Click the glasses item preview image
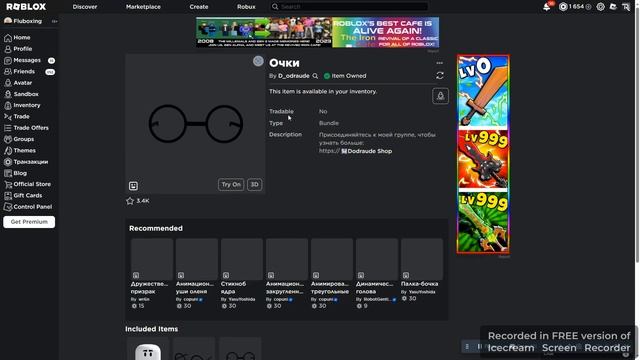Viewport: 640px width, 360px height. click(196, 124)
